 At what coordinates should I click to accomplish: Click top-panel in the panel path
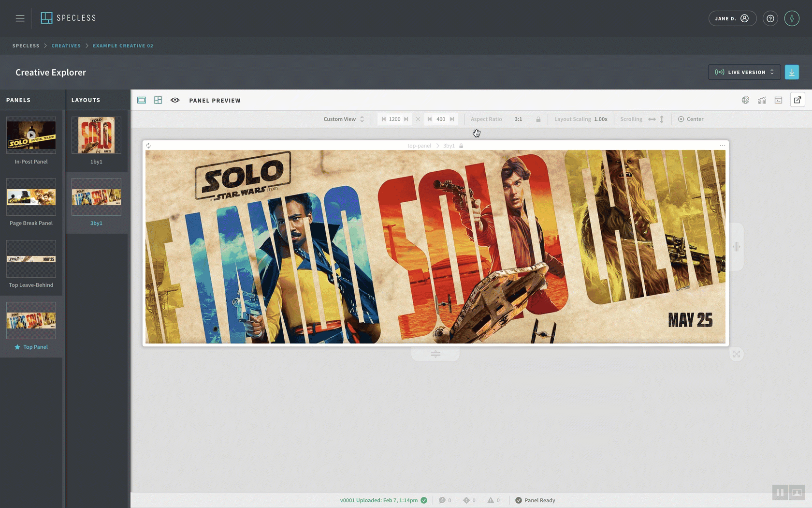419,146
